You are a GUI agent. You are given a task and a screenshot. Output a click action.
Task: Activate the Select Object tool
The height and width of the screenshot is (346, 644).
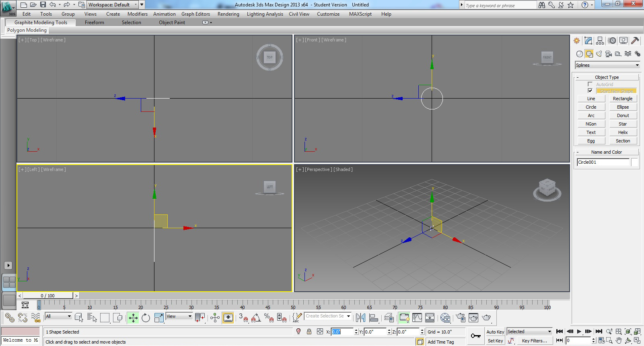coord(79,318)
